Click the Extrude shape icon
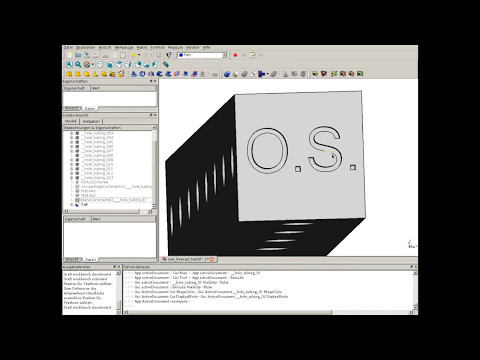 [134, 74]
